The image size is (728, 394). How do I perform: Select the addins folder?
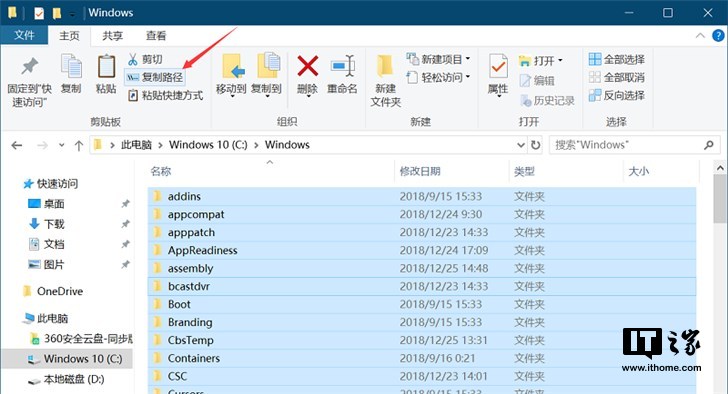pos(422,196)
